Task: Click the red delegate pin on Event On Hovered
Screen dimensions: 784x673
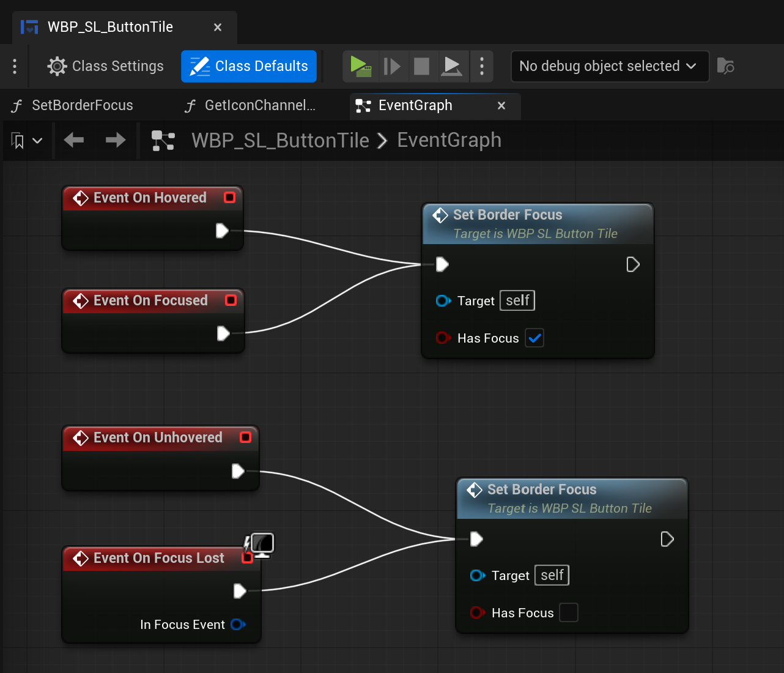Action: tap(230, 198)
